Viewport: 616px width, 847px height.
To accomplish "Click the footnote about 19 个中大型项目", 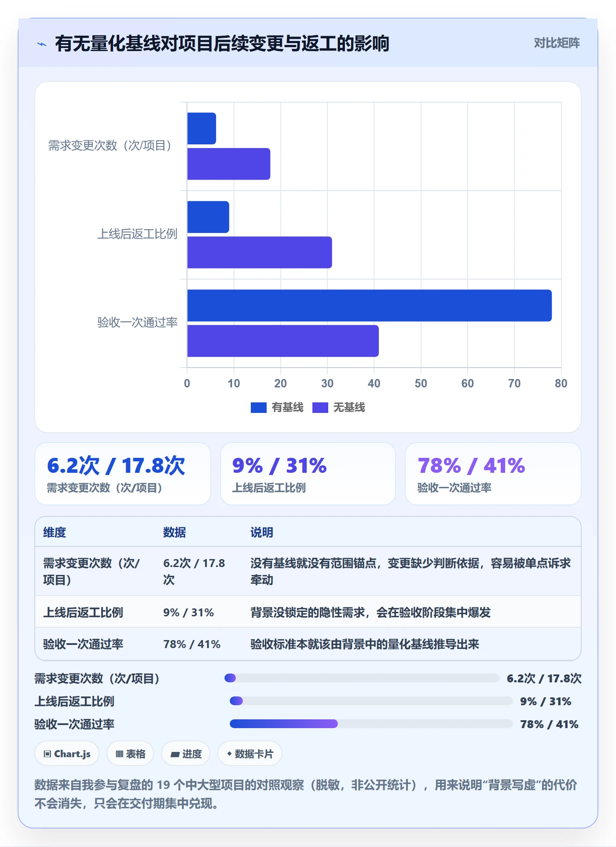I will [306, 794].
